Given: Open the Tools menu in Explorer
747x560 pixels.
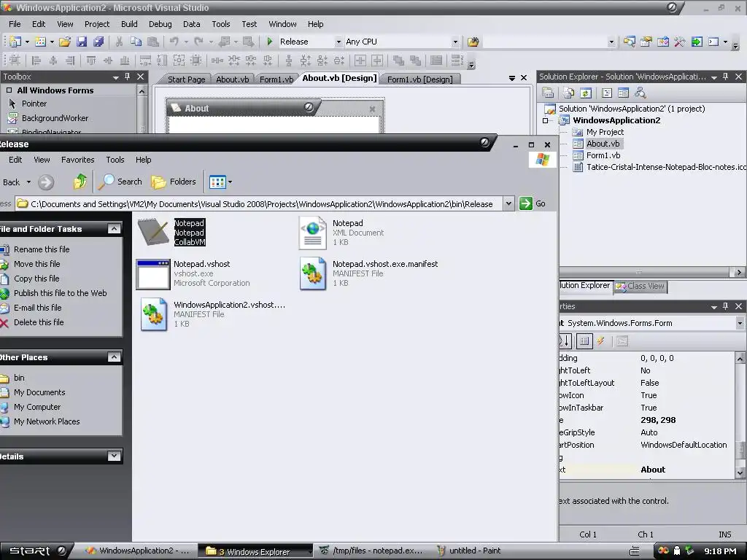Looking at the screenshot, I should pos(115,160).
